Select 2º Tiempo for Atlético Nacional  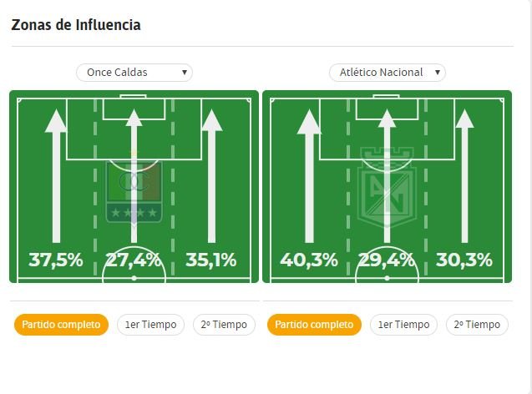click(x=477, y=325)
